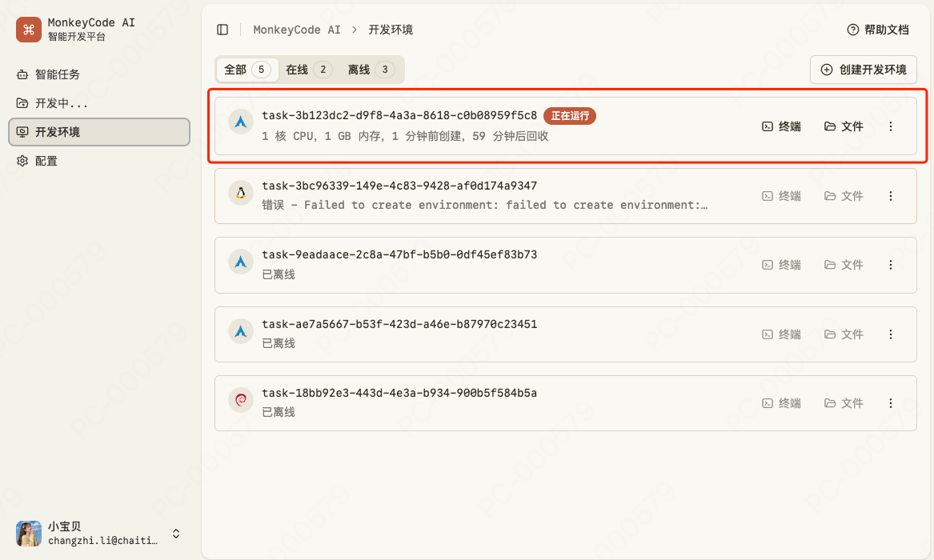Click the MonkeyCode AI logo icon

tap(29, 29)
